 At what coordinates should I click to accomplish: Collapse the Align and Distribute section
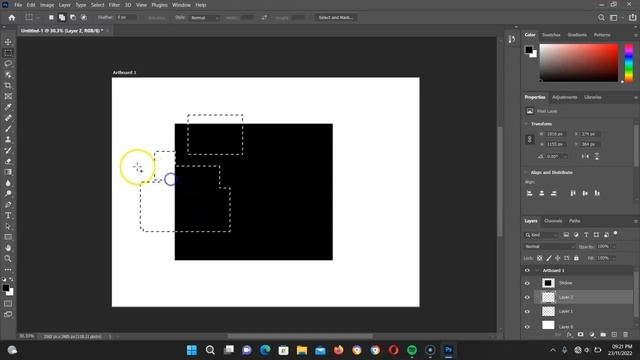click(x=526, y=172)
